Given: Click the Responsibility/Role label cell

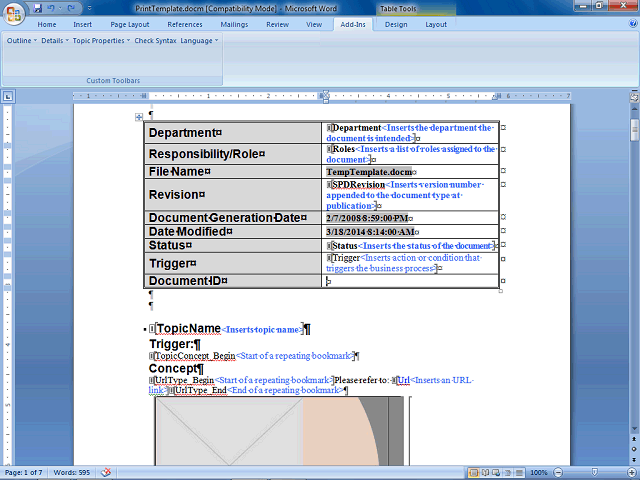Looking at the screenshot, I should click(233, 154).
